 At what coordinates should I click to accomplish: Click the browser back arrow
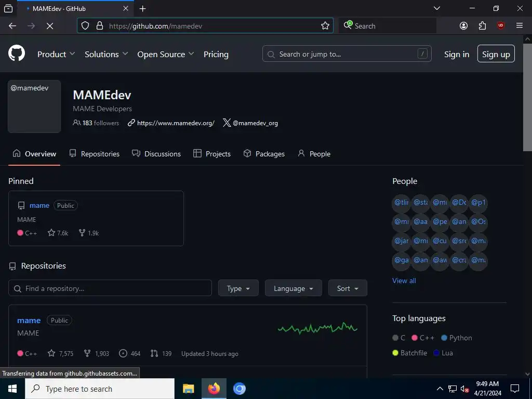pos(12,26)
